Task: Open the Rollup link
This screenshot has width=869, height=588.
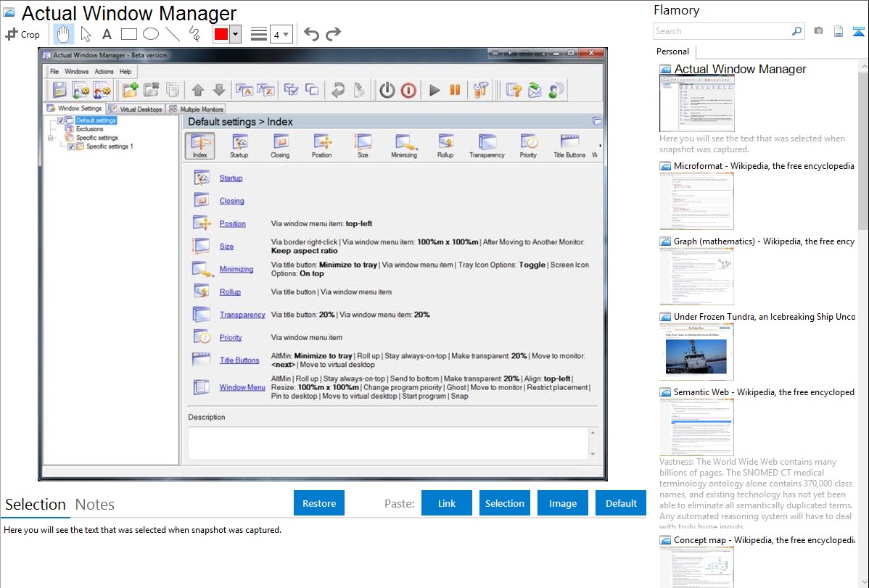Action: (230, 292)
